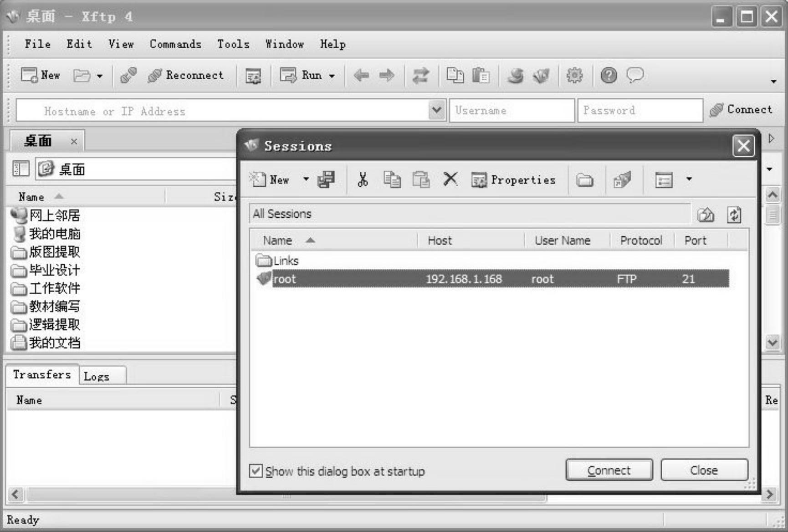Select the 我的文档 item

(x=46, y=343)
